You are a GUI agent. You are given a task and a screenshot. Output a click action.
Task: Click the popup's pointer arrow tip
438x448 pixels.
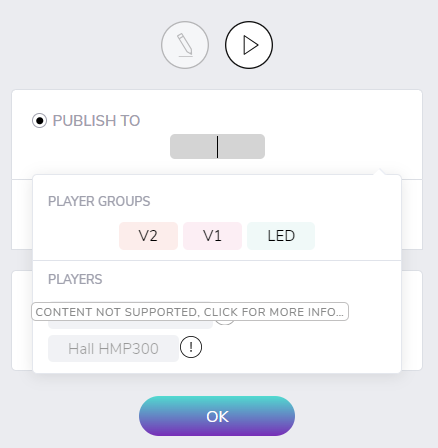pyautogui.click(x=379, y=171)
